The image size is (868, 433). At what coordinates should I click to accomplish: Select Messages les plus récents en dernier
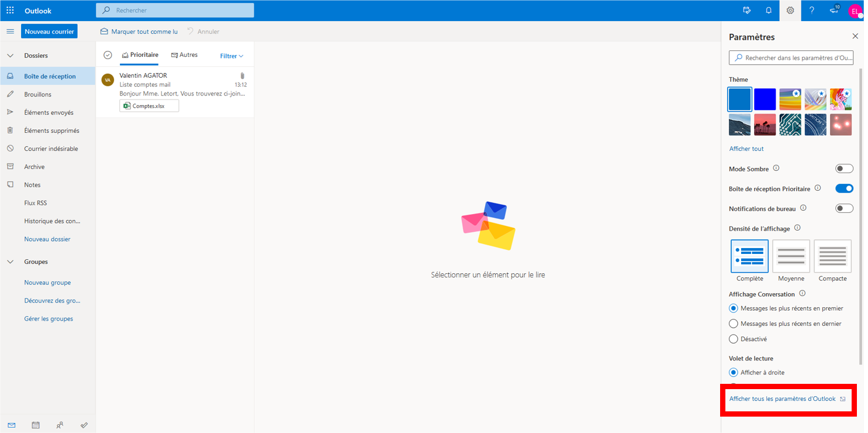734,324
